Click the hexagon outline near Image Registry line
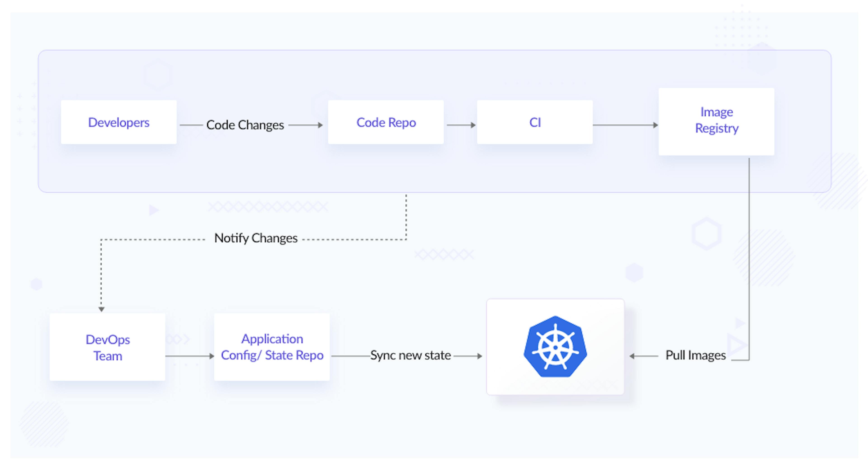Screen dimensions: 868x467 (706, 234)
